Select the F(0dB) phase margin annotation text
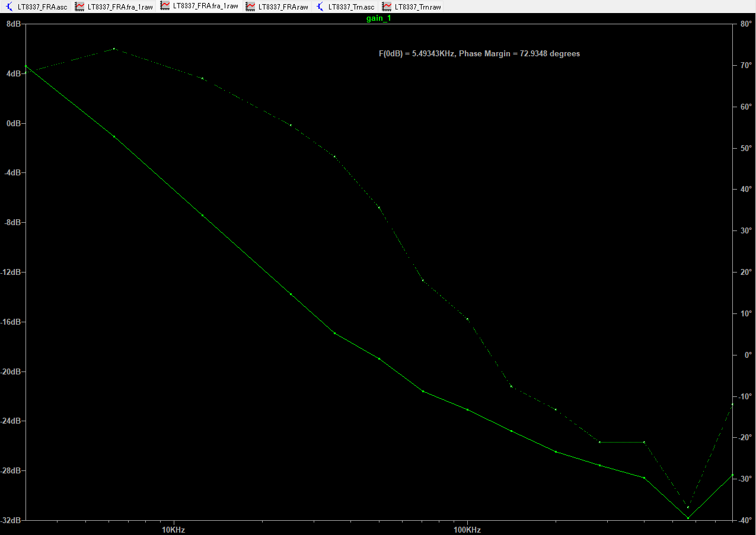The width and height of the screenshot is (756, 535). tap(479, 53)
